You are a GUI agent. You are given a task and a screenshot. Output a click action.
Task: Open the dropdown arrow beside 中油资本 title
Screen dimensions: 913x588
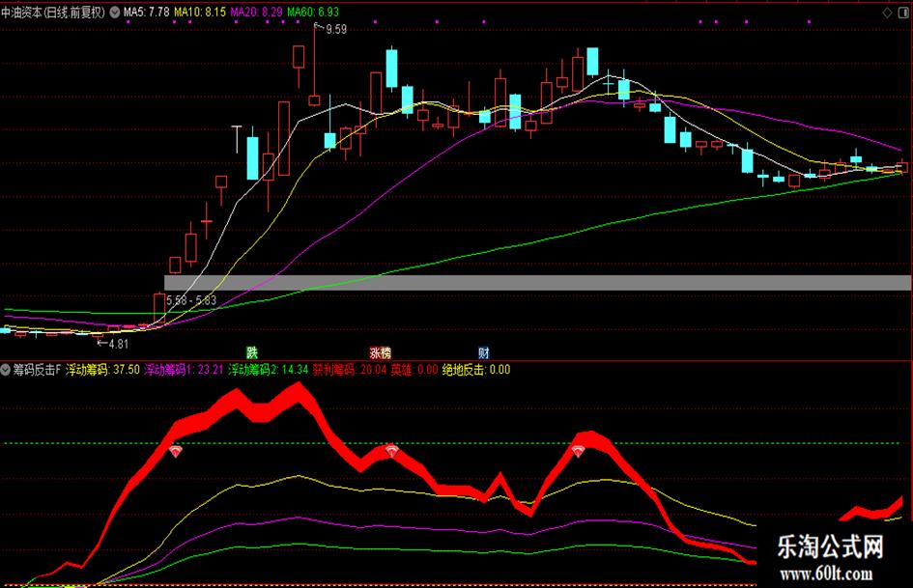click(115, 12)
